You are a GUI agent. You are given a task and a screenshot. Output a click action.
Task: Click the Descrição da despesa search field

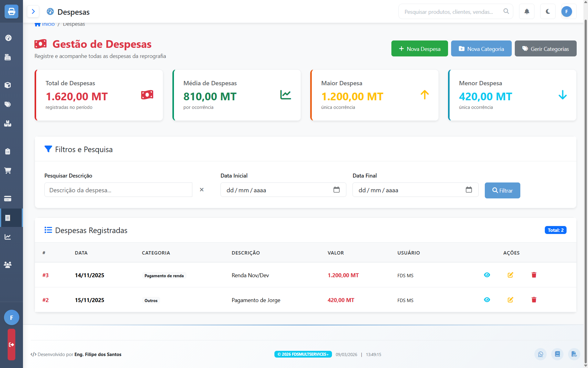pyautogui.click(x=118, y=190)
